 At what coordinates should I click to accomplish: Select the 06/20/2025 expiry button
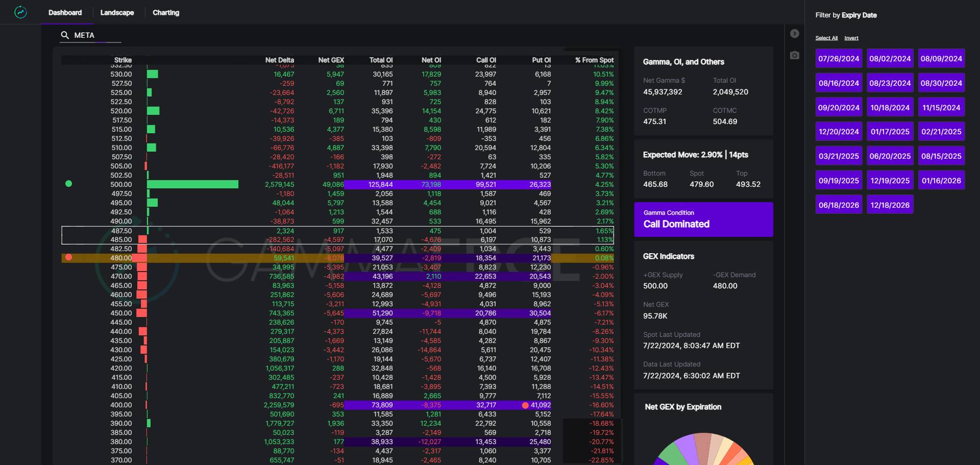point(890,156)
